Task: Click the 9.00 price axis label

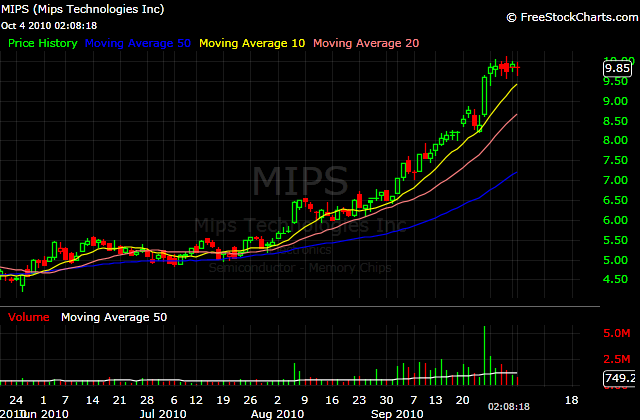Action: (616, 101)
